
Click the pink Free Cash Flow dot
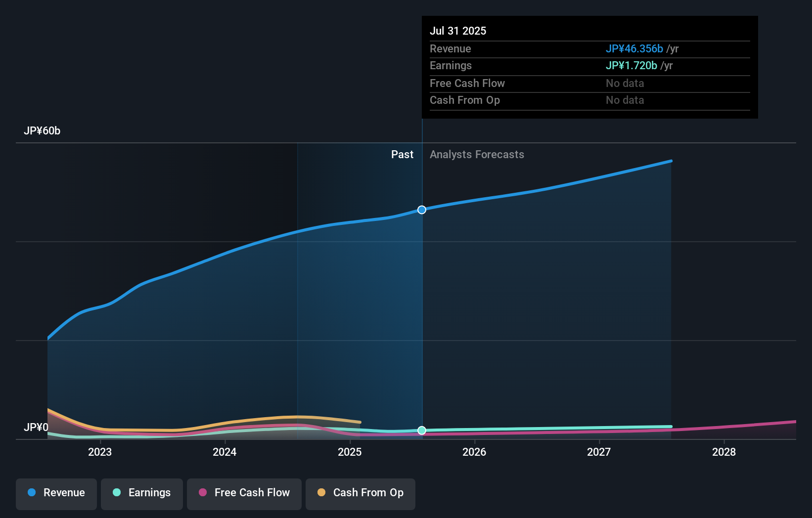(x=204, y=493)
